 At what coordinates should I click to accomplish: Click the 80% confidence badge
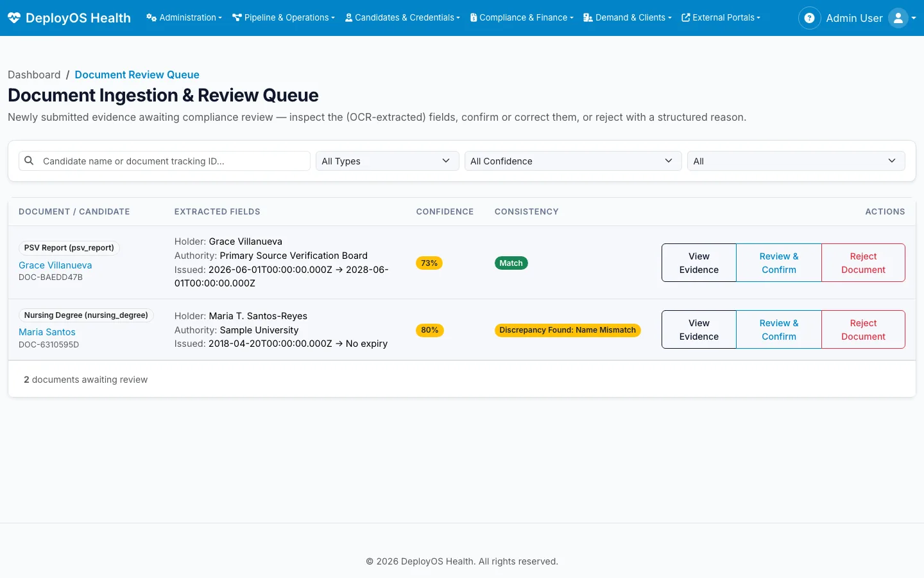click(x=429, y=330)
